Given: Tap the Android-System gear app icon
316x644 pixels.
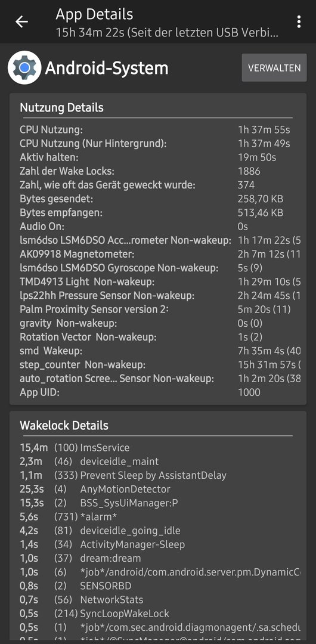Looking at the screenshot, I should click(24, 68).
